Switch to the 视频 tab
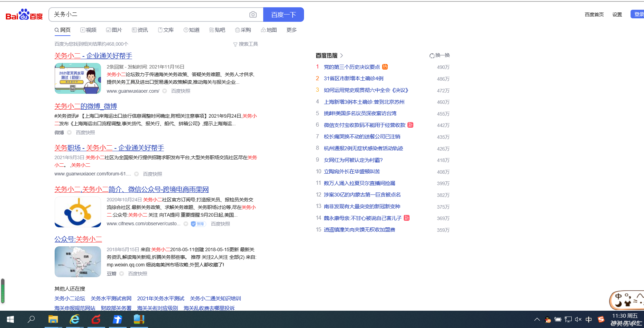The image size is (644, 328). tap(89, 30)
